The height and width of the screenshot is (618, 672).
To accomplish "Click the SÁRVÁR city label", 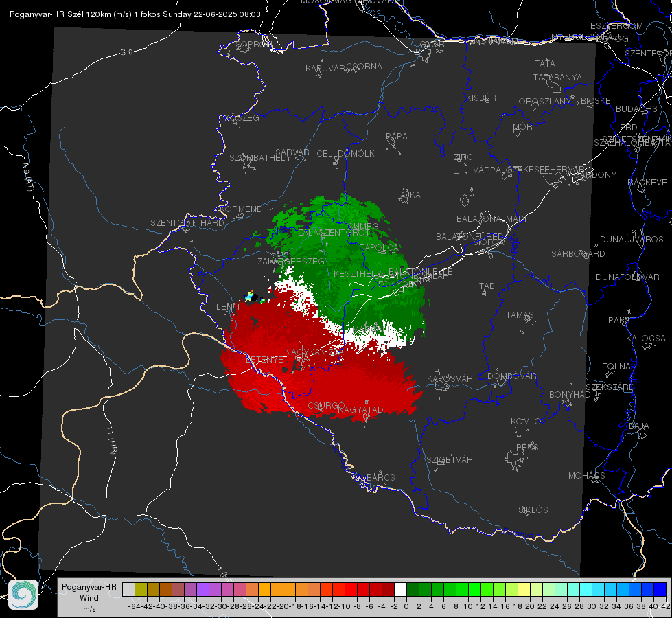I will coord(292,152).
